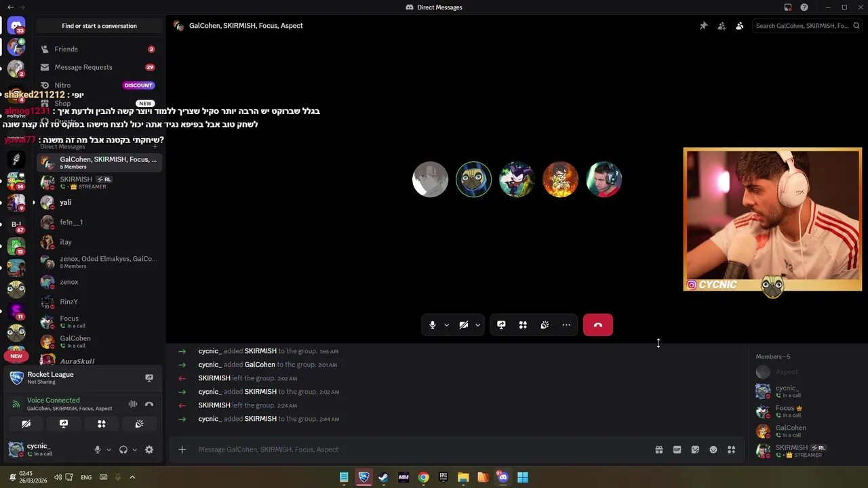Open Google Chrome from the Windows taskbar
Image resolution: width=868 pixels, height=488 pixels.
click(423, 477)
